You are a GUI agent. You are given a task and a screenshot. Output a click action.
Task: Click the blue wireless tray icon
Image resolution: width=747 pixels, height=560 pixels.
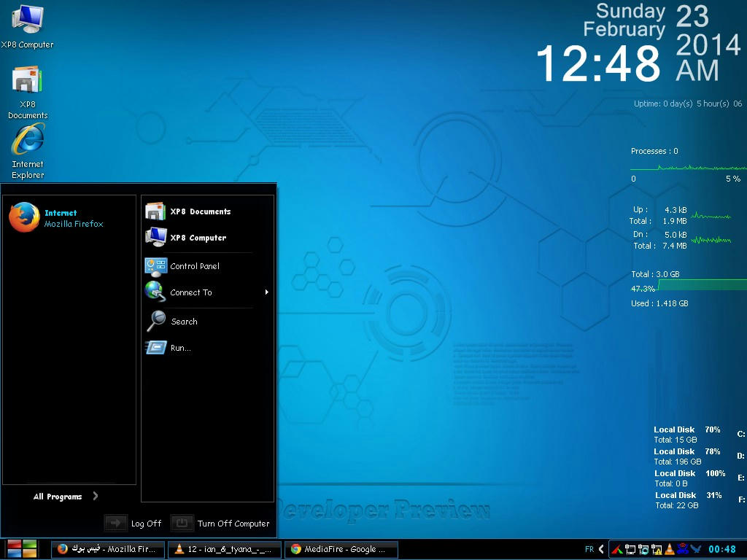(x=682, y=548)
